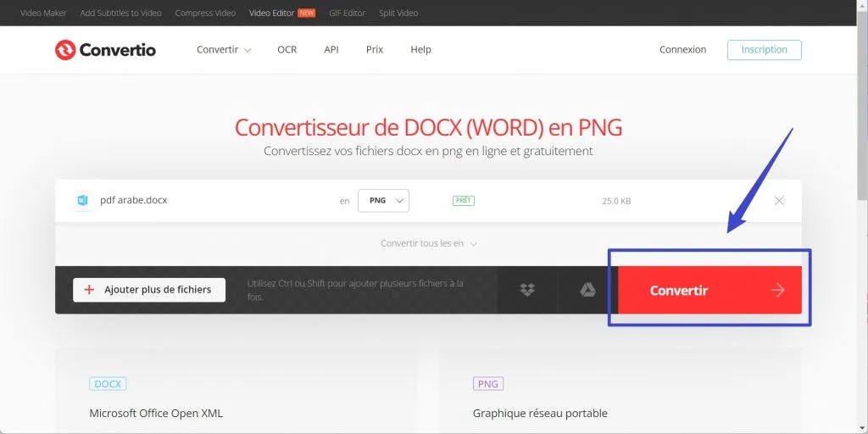The width and height of the screenshot is (868, 434).
Task: Click the pdf arabe.docx file name
Action: 133,200
